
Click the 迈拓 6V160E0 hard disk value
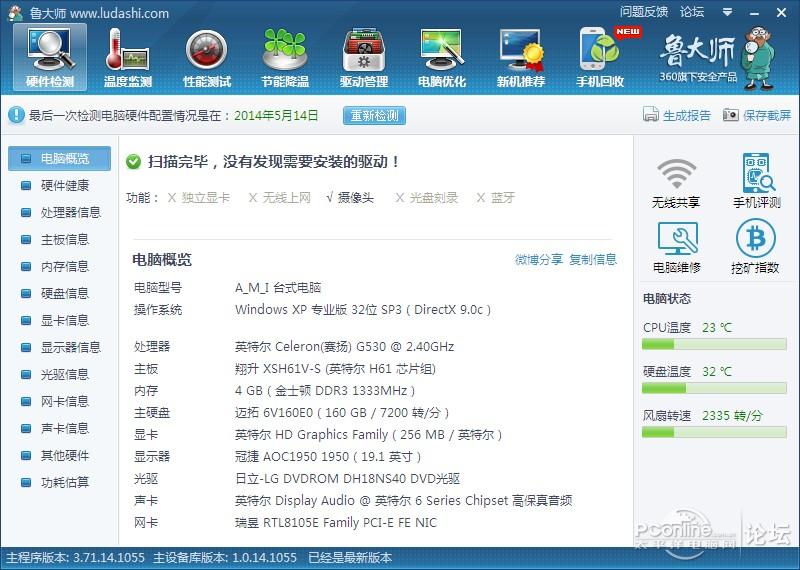342,413
